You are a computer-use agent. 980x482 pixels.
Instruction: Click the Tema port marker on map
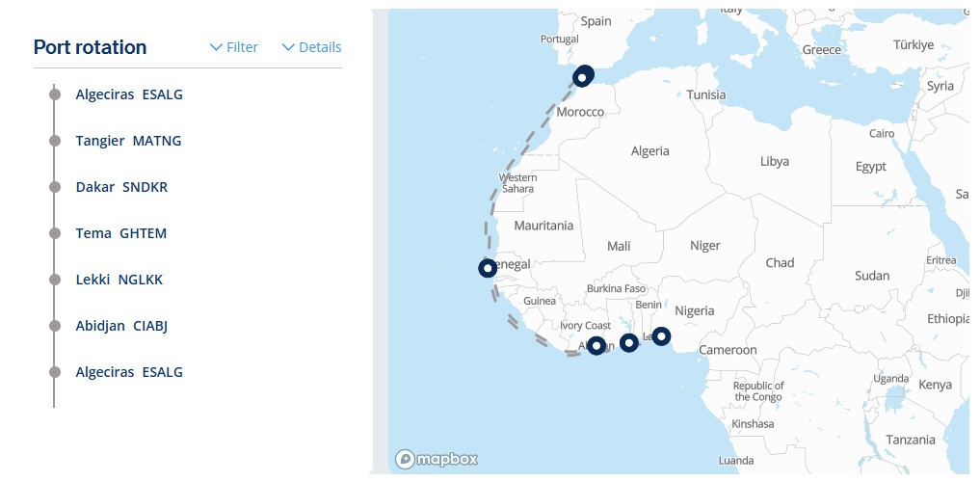[x=628, y=342]
